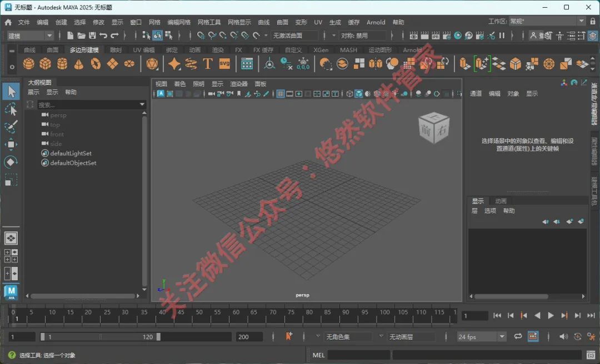Click the range slider left handle
This screenshot has width=600, height=364.
pyautogui.click(x=42, y=337)
